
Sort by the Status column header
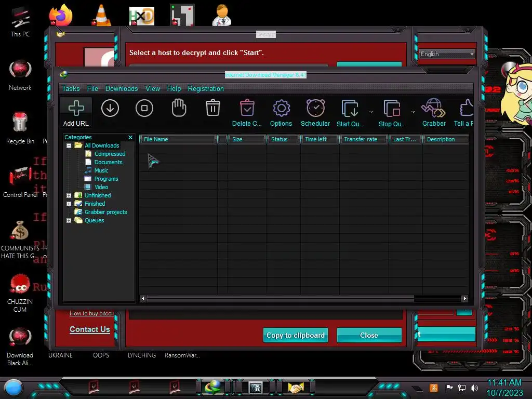[283, 139]
